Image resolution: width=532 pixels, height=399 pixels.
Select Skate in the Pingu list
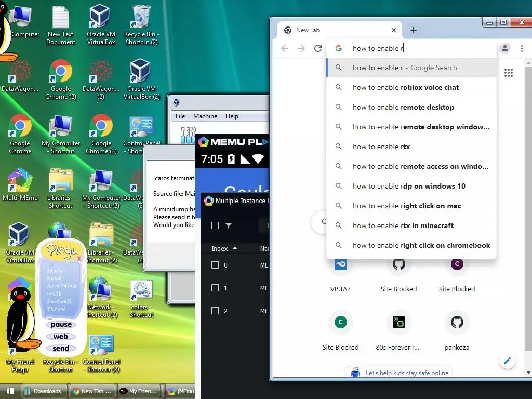(x=55, y=270)
